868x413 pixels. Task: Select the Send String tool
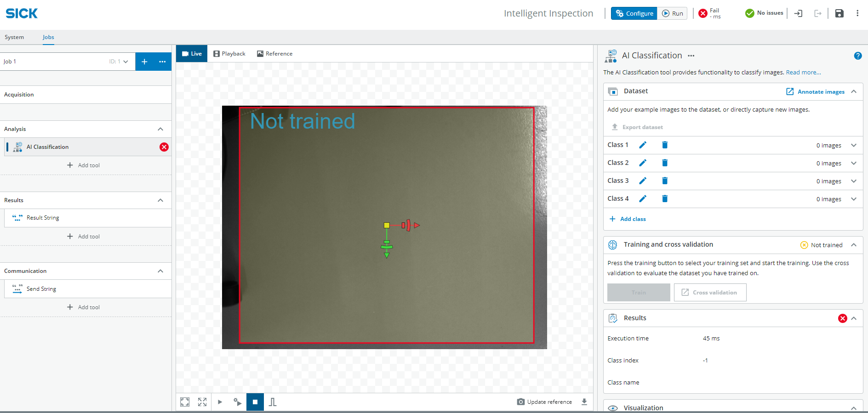87,289
